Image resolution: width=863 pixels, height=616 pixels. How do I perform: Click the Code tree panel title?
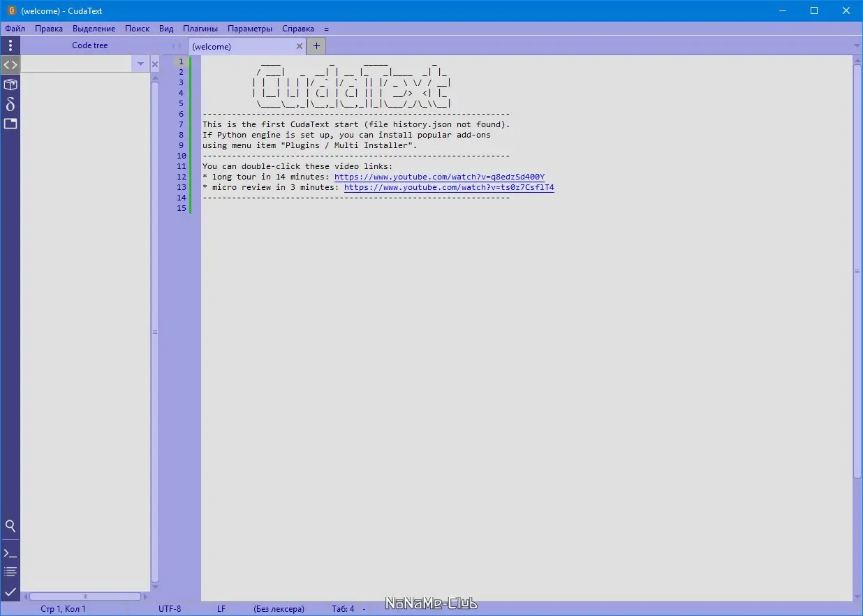[x=90, y=45]
